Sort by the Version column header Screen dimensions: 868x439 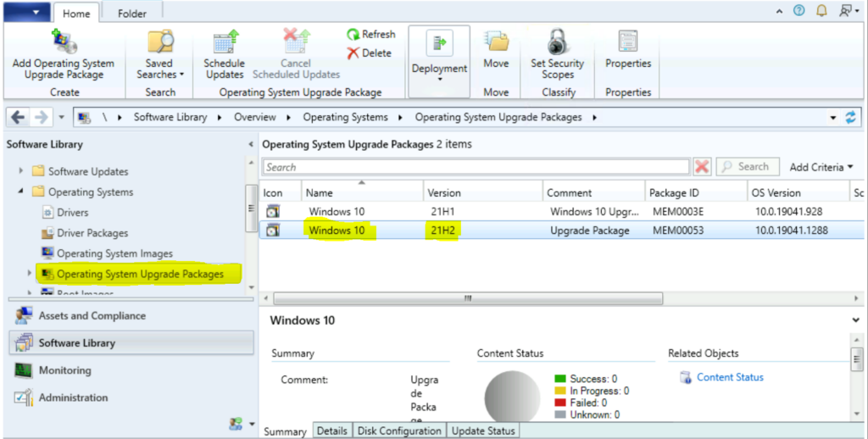click(x=482, y=192)
